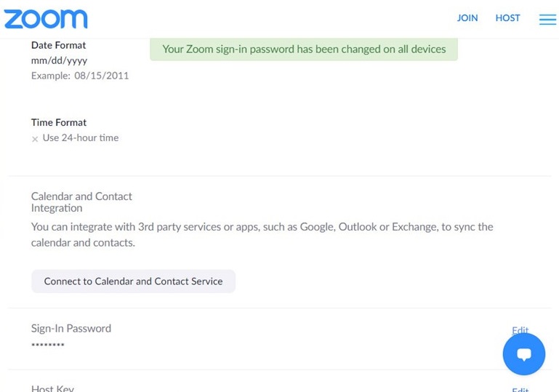Click Connect to Calendar and Contact Service

133,281
